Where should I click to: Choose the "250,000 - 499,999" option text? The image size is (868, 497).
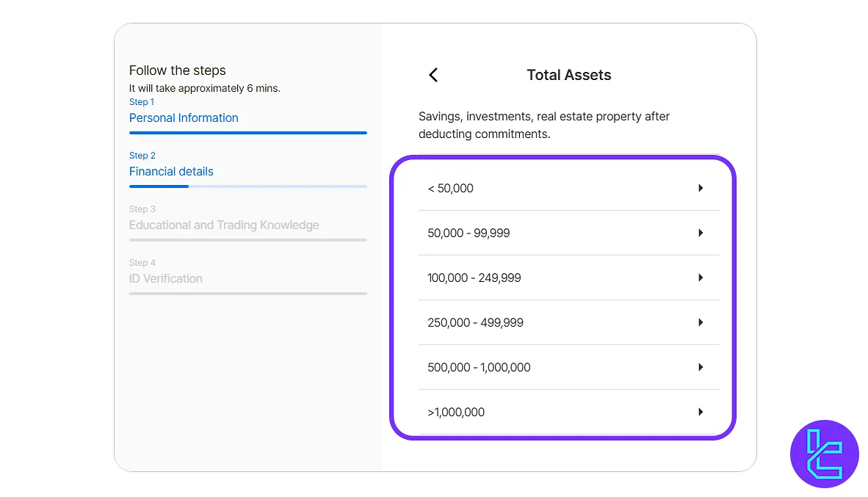click(x=475, y=323)
